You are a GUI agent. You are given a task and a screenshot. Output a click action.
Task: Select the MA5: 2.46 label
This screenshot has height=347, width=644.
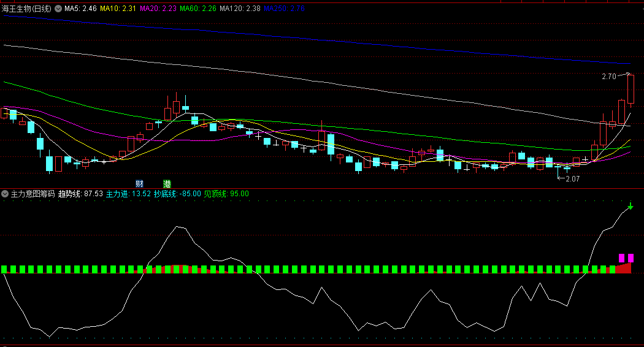coord(80,9)
